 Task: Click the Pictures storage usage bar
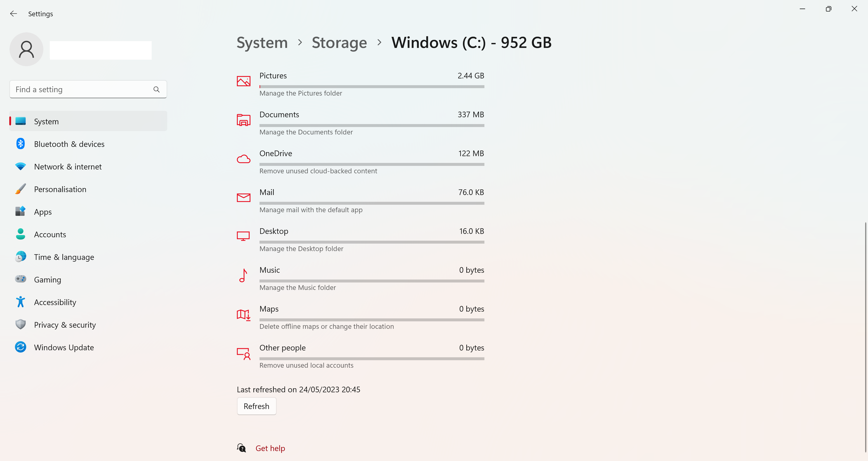tap(372, 87)
